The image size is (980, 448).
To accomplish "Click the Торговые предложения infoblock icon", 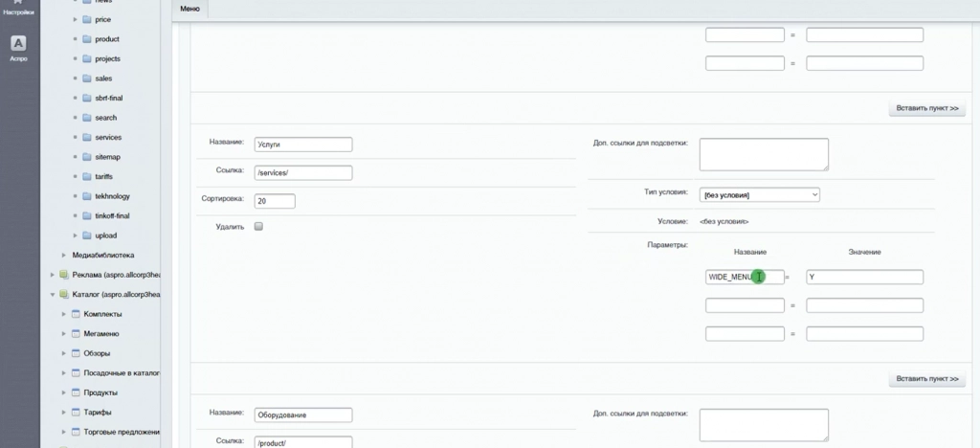I will point(76,433).
